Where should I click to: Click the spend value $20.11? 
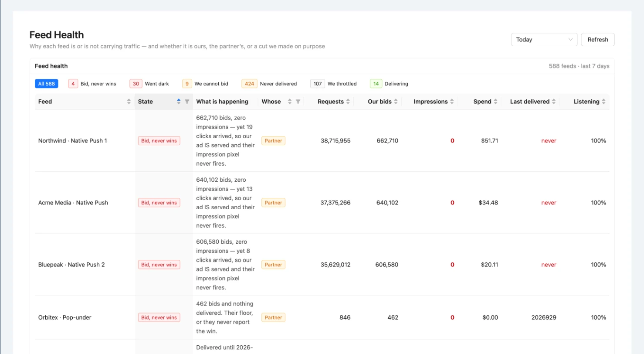click(488, 265)
